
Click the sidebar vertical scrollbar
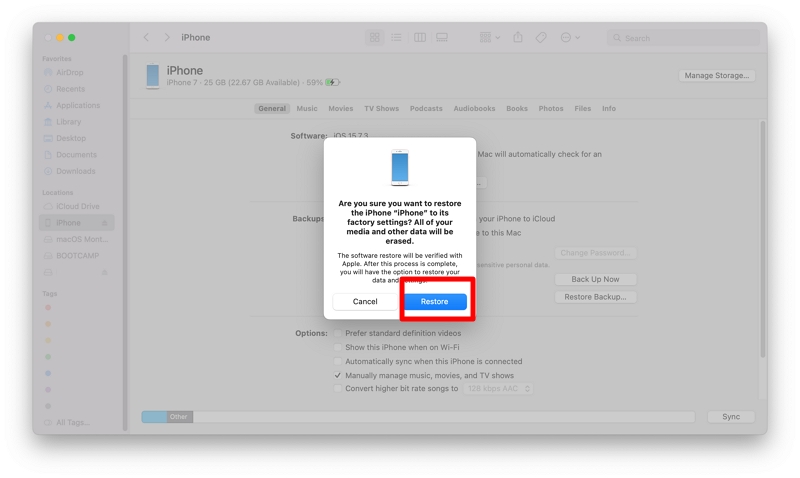[x=125, y=242]
